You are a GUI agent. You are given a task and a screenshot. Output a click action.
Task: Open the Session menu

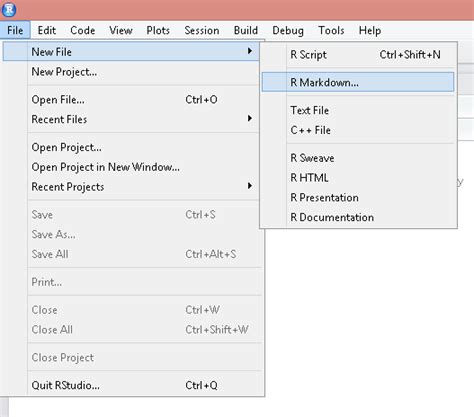coord(202,30)
